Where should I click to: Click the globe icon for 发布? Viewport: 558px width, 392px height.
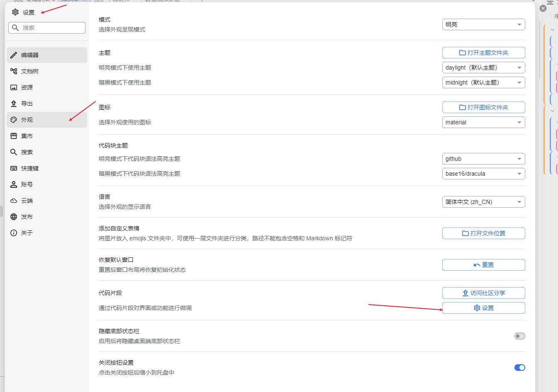click(14, 217)
